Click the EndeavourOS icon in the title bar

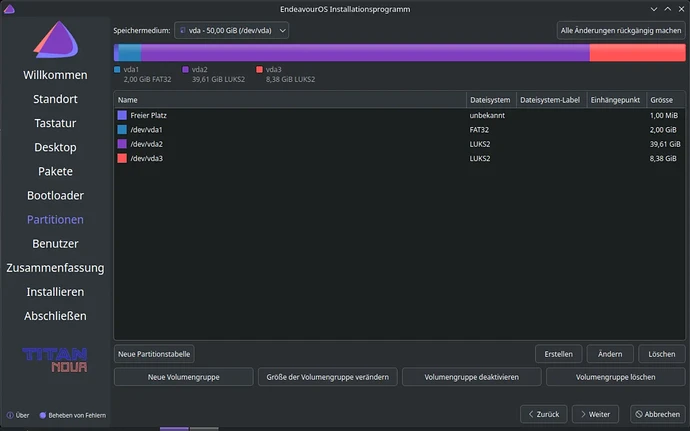(x=9, y=9)
